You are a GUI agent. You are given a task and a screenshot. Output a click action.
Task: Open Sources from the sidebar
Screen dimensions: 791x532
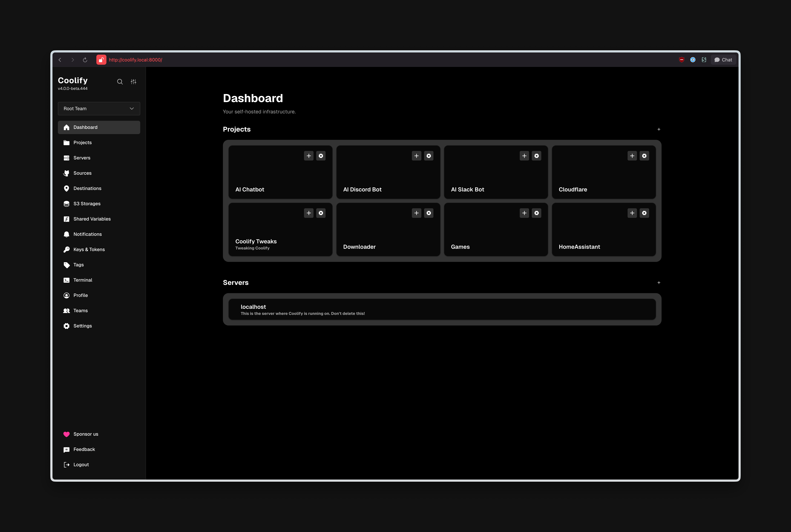[x=82, y=173]
